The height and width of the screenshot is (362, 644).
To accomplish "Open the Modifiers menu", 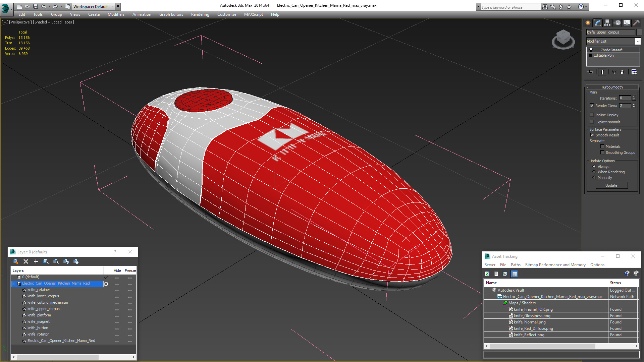I will (116, 14).
